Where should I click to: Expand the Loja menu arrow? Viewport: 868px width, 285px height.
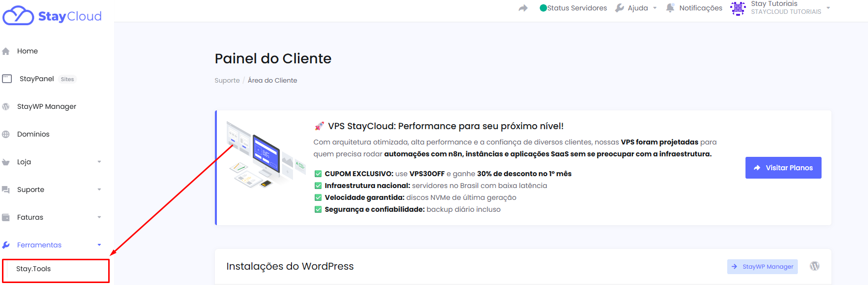[x=99, y=162]
